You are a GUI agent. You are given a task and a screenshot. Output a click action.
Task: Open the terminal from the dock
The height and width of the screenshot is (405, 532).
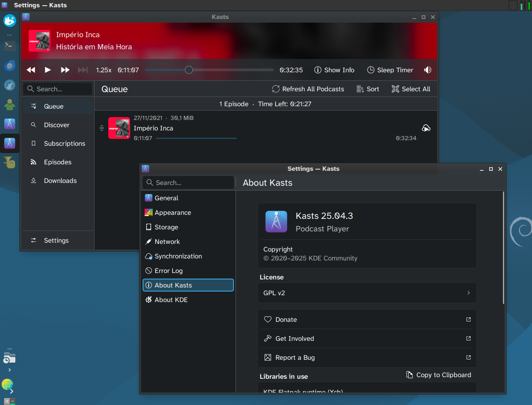(9, 46)
